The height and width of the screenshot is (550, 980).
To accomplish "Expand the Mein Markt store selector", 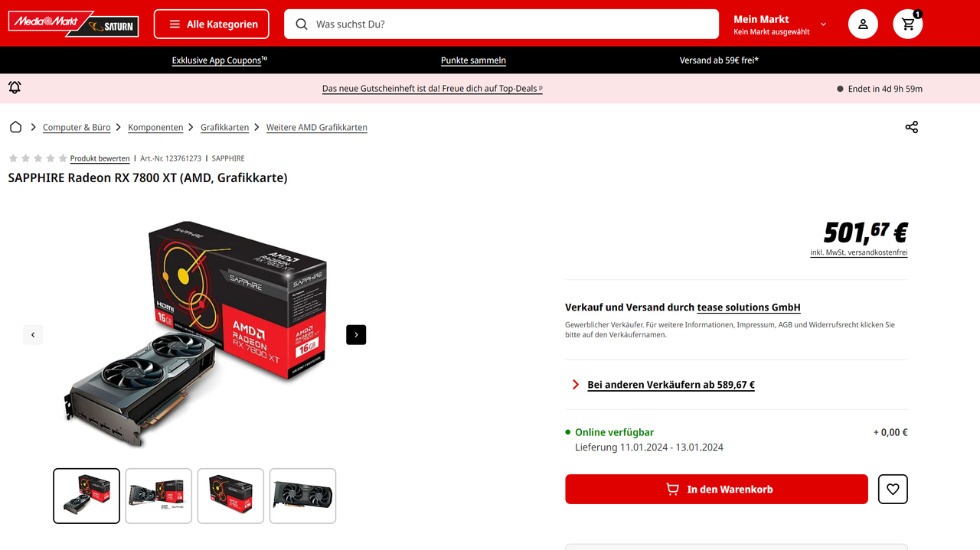I will tap(779, 24).
